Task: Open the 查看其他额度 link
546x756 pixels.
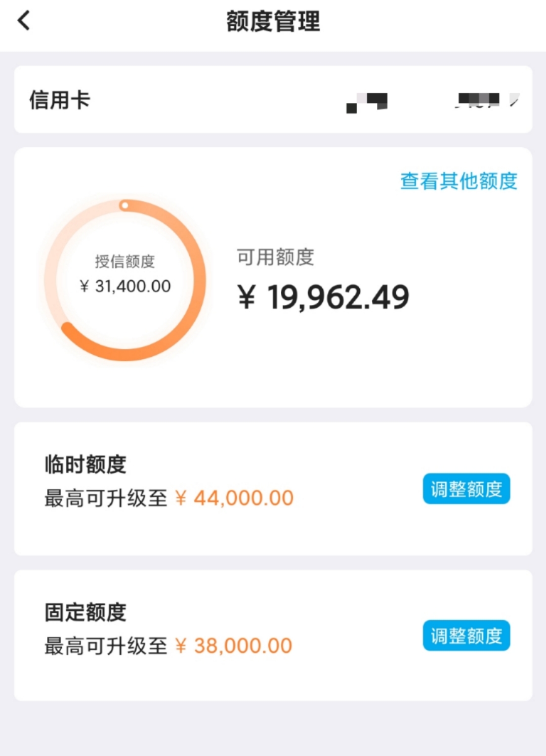Action: pyautogui.click(x=459, y=181)
